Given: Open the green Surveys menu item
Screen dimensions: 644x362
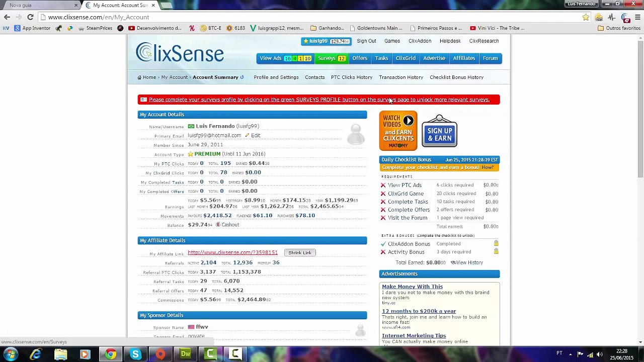Looking at the screenshot, I should (x=332, y=58).
